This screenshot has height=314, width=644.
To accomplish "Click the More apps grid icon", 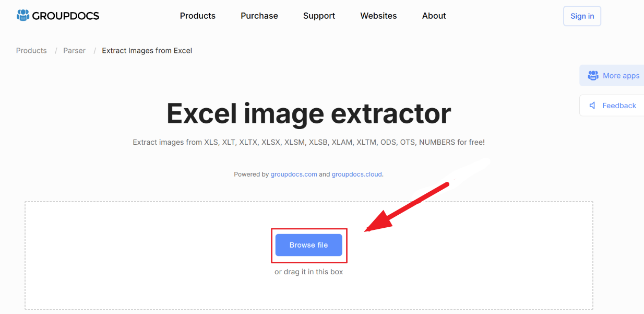I will click(x=593, y=75).
